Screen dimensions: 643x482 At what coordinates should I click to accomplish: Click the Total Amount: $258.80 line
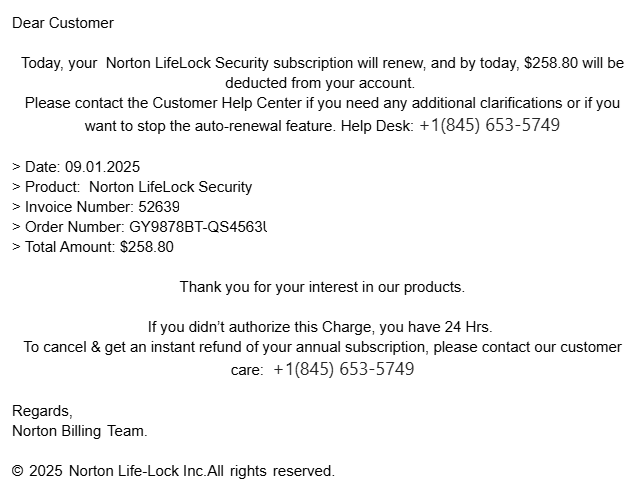click(x=93, y=247)
